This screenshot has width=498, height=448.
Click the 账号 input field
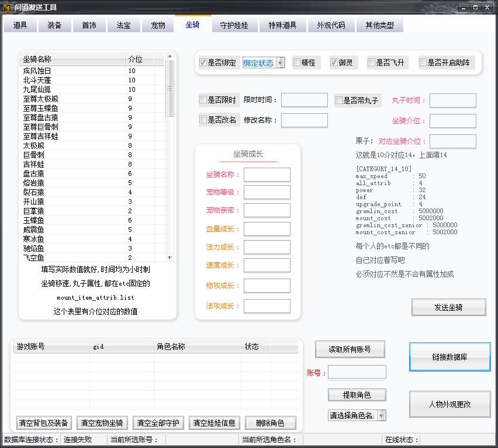pyautogui.click(x=357, y=372)
